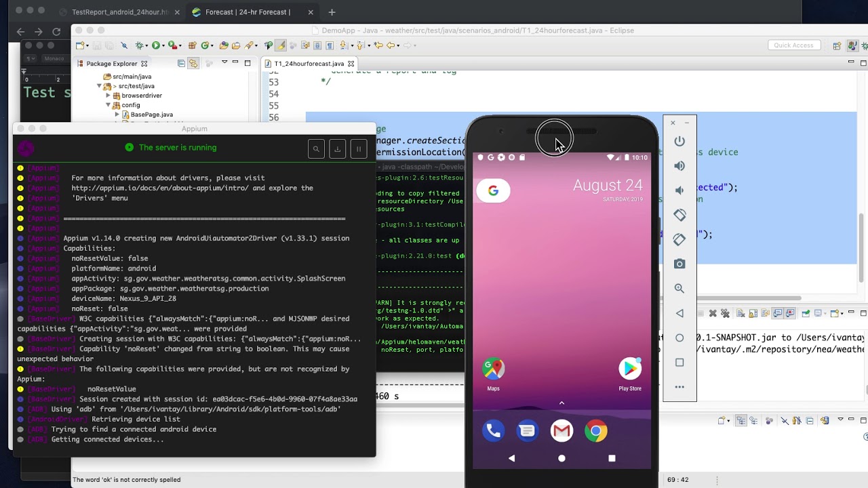
Task: Rotate emulator left
Action: tap(679, 215)
